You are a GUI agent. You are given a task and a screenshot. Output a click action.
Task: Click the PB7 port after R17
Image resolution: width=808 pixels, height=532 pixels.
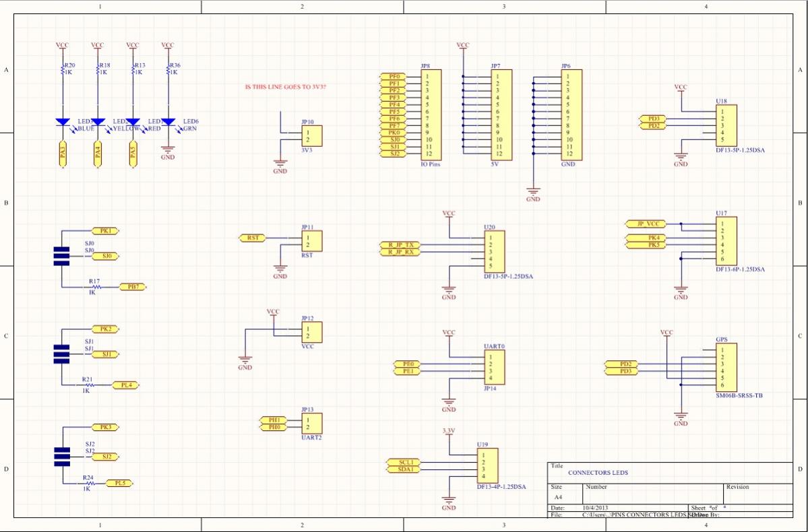coord(133,287)
